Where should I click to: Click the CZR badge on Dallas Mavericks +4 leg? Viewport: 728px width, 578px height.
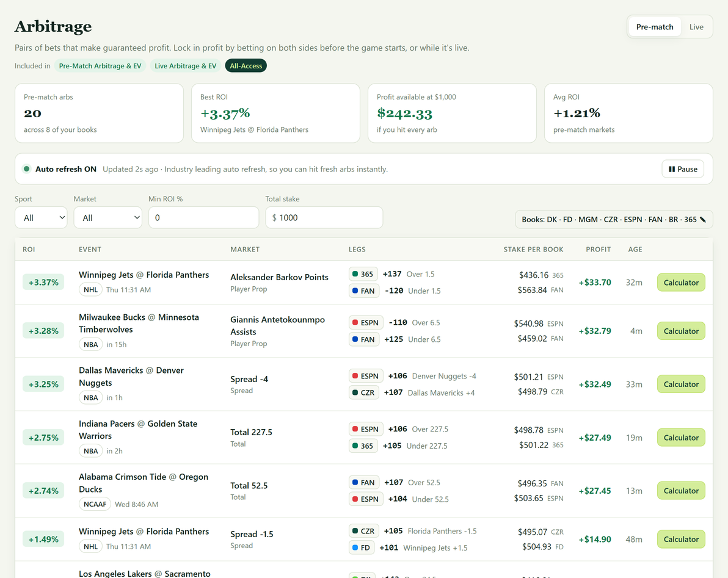pos(363,393)
